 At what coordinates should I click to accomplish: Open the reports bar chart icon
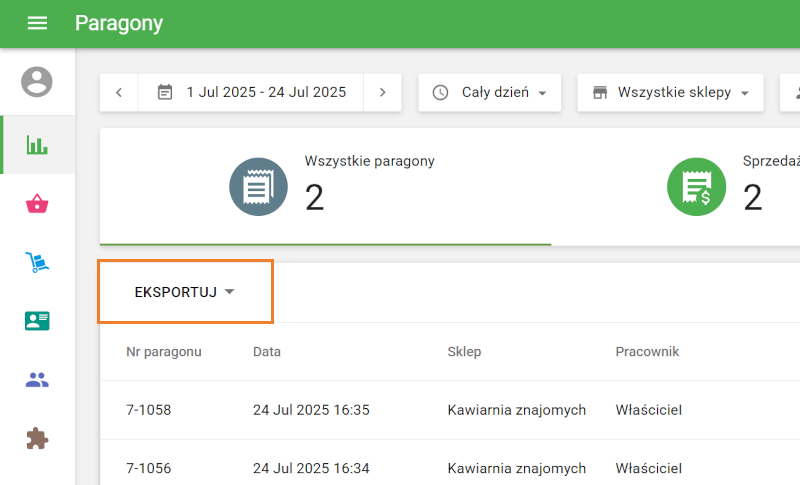(x=37, y=145)
